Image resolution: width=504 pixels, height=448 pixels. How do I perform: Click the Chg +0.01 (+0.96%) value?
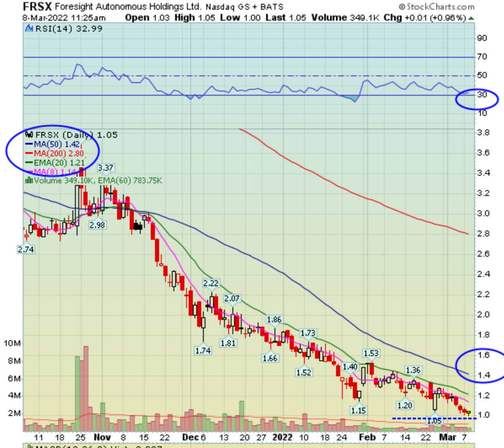424,18
